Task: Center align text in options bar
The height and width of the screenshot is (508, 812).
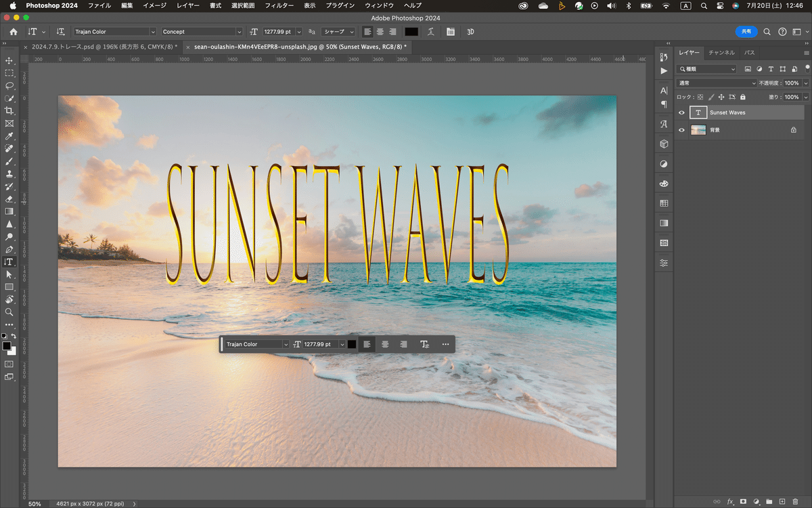Action: click(x=380, y=31)
